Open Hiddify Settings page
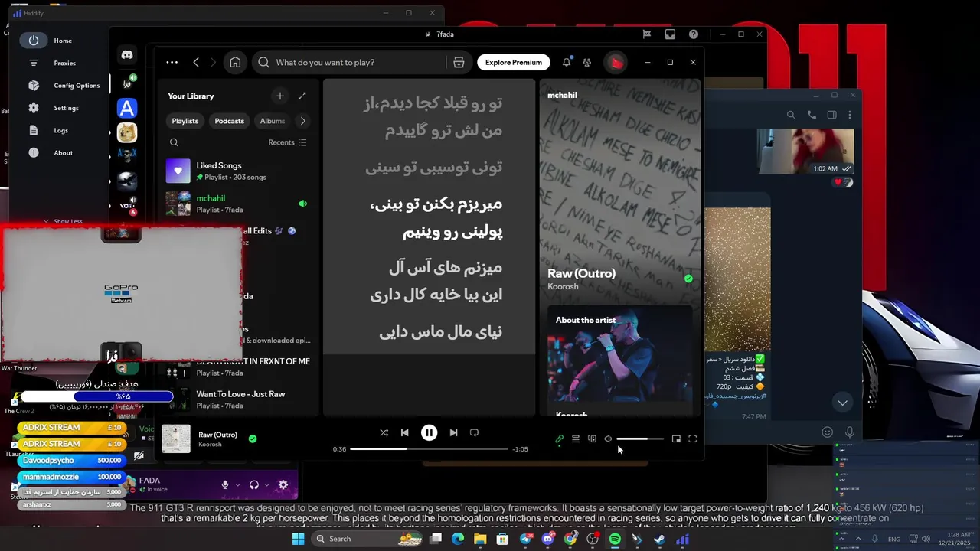The height and width of the screenshot is (551, 980). click(64, 108)
